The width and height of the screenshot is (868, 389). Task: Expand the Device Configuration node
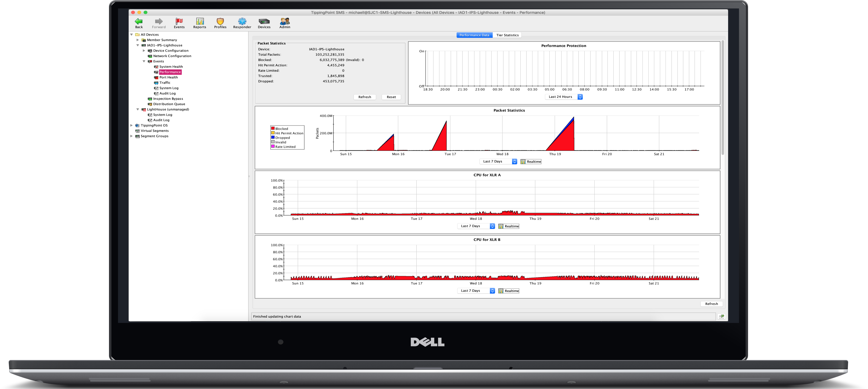coord(144,51)
